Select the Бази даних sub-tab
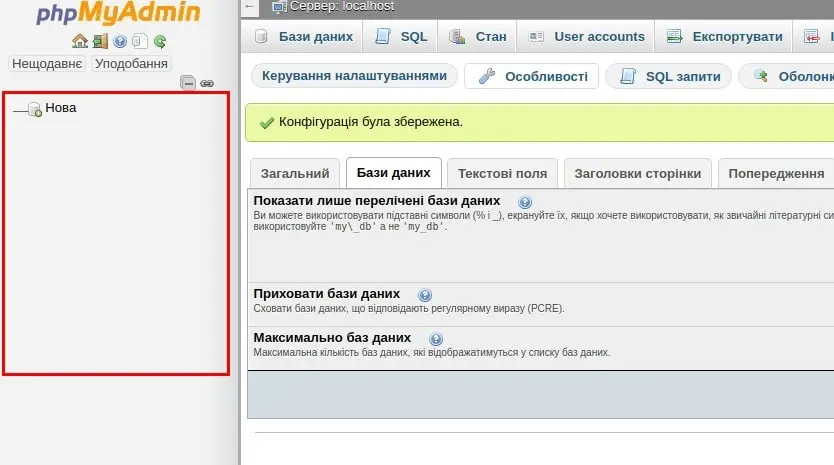The image size is (834, 465). 394,172
